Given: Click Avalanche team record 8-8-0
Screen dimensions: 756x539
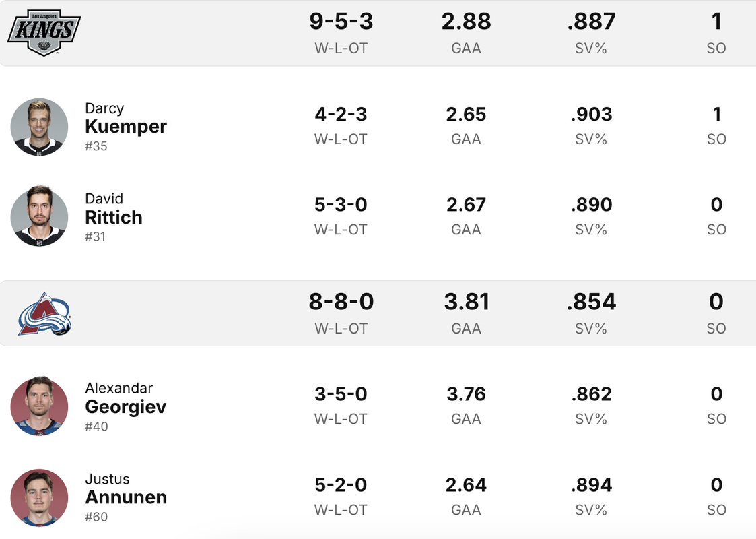Looking at the screenshot, I should point(341,302).
